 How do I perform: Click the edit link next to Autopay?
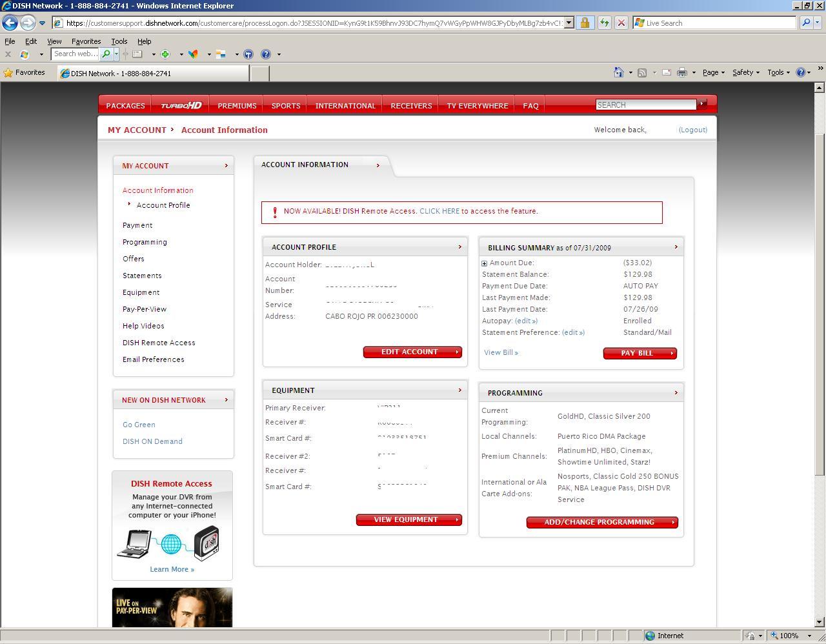526,321
